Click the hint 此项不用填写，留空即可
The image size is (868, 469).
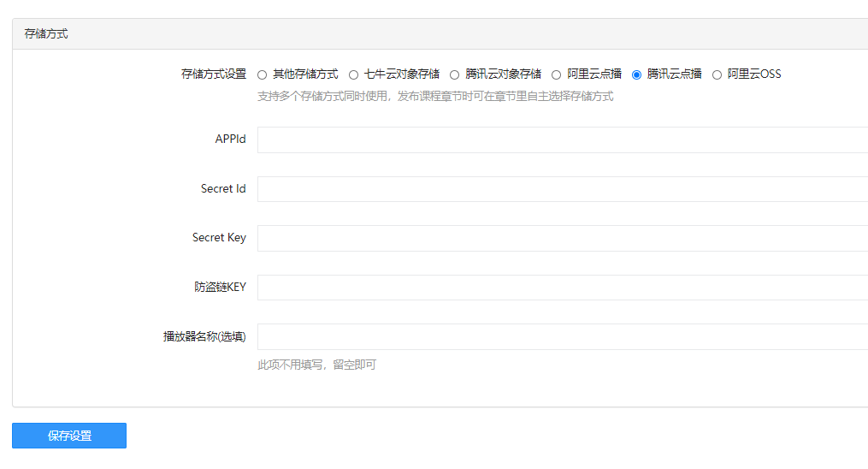[316, 365]
